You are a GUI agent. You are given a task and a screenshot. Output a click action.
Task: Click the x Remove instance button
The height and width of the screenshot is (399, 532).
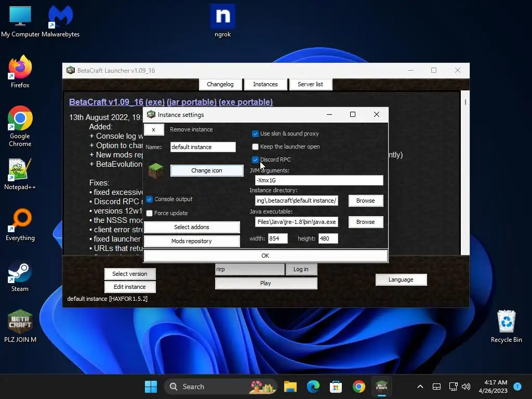154,129
